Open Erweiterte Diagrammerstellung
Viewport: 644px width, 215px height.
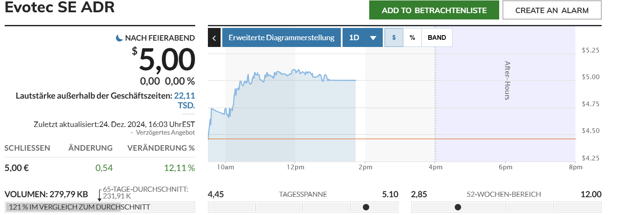(x=282, y=38)
